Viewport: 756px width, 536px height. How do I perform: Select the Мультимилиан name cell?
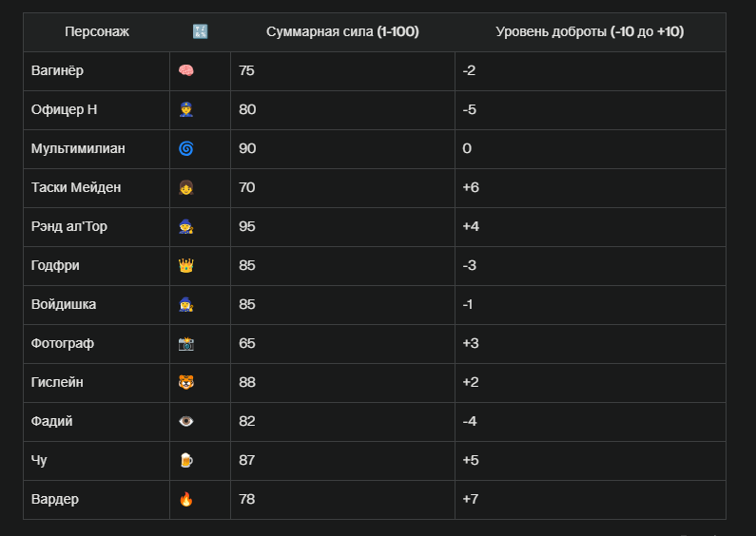[x=96, y=149]
